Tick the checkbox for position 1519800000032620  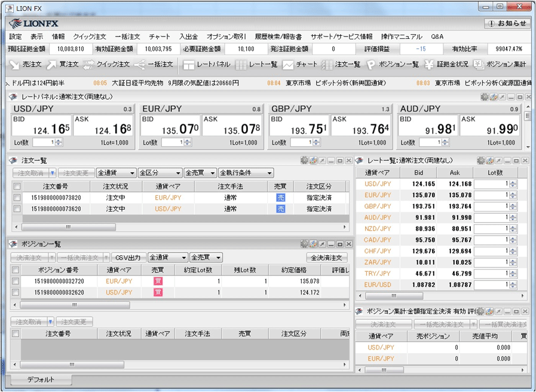coord(16,292)
